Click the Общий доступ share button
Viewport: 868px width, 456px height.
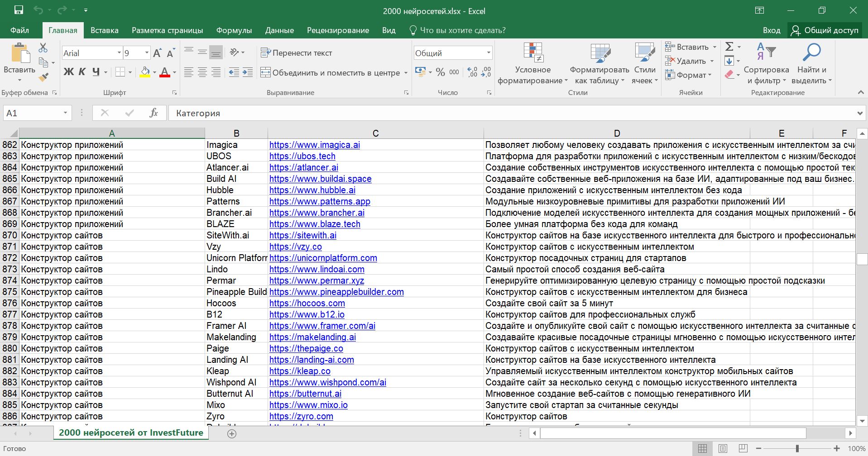(825, 30)
